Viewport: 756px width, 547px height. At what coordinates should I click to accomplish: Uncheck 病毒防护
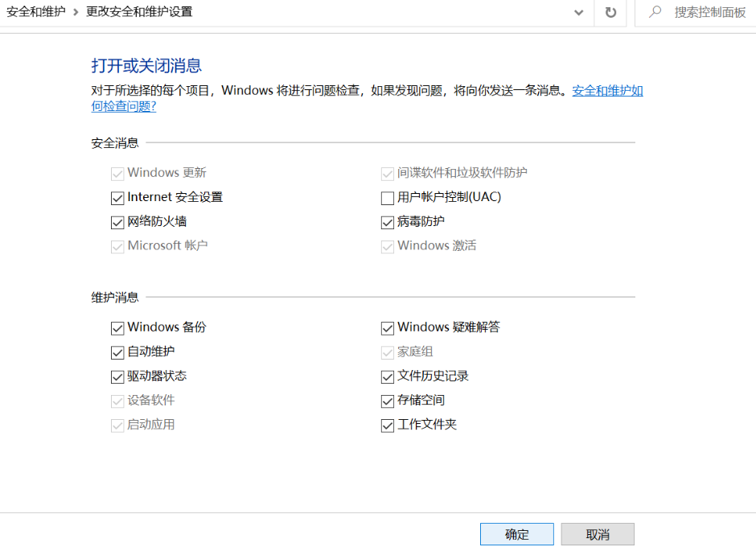387,221
